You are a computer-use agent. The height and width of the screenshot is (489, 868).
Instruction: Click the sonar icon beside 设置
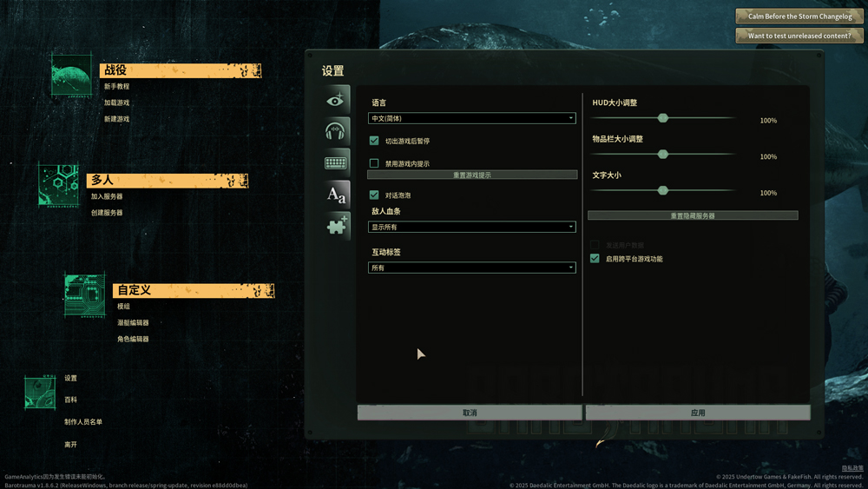(x=40, y=392)
